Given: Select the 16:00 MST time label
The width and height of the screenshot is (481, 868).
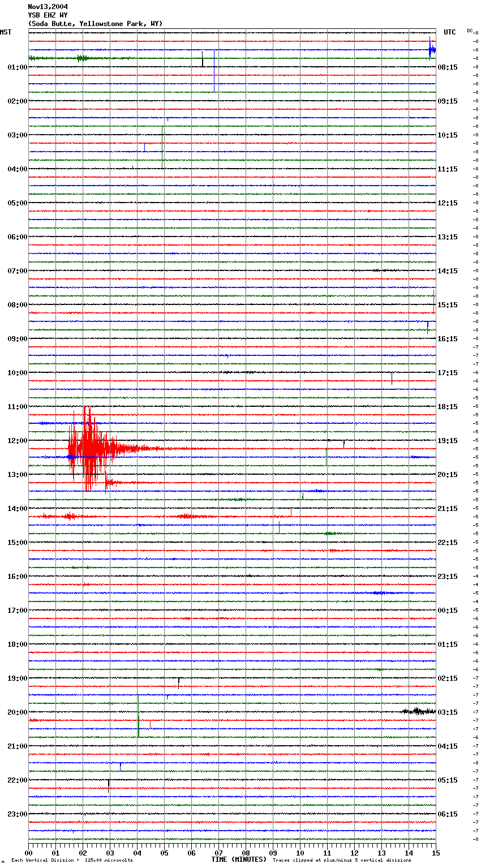Looking at the screenshot, I should [x=18, y=577].
